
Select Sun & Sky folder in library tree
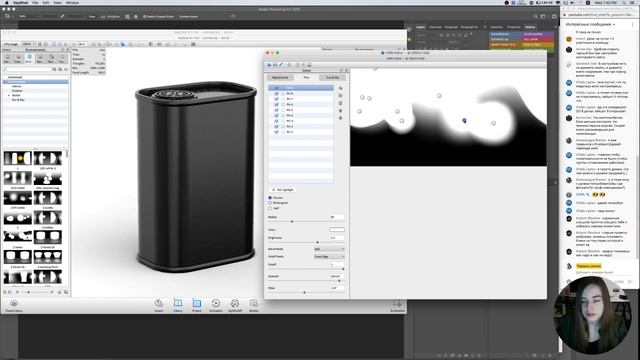[18, 100]
